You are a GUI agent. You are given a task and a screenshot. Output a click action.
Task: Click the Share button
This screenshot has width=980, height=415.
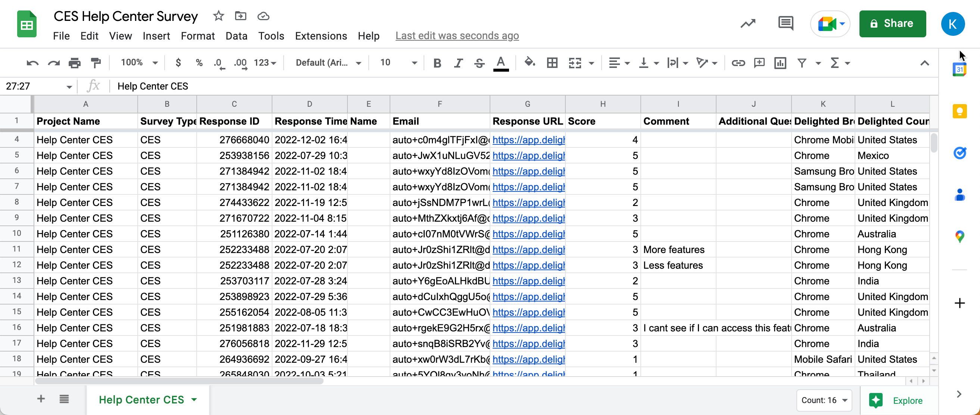tap(893, 24)
